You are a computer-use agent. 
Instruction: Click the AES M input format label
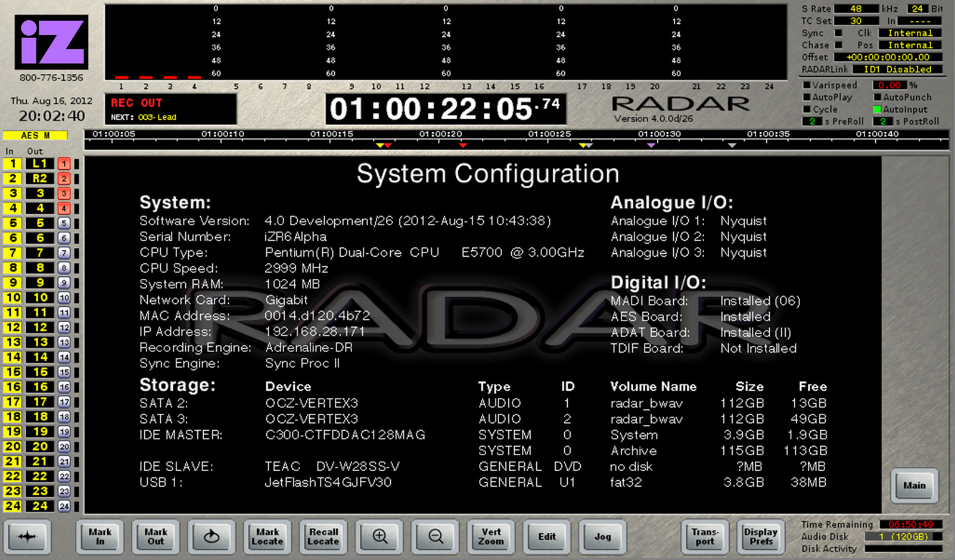(x=35, y=135)
